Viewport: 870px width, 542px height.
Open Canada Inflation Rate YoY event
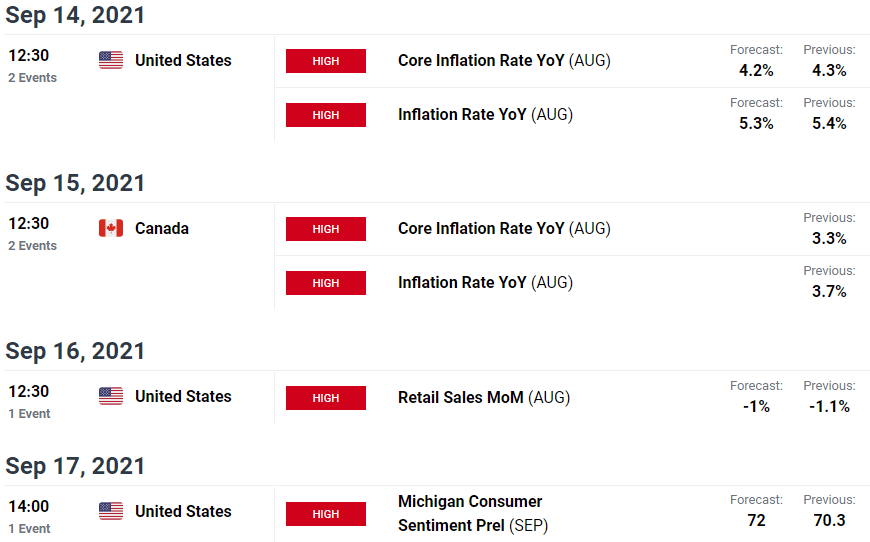click(x=485, y=282)
